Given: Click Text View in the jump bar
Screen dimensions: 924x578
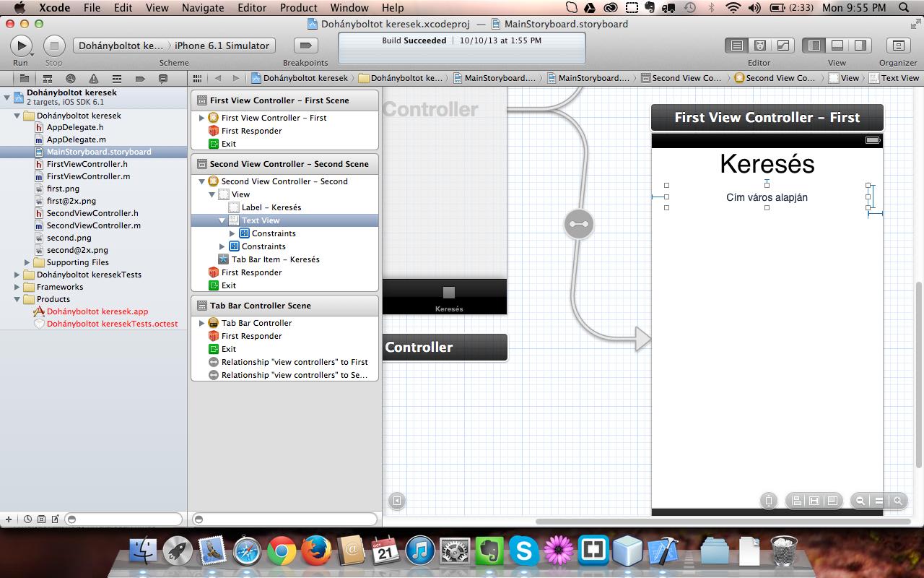Looking at the screenshot, I should [894, 78].
